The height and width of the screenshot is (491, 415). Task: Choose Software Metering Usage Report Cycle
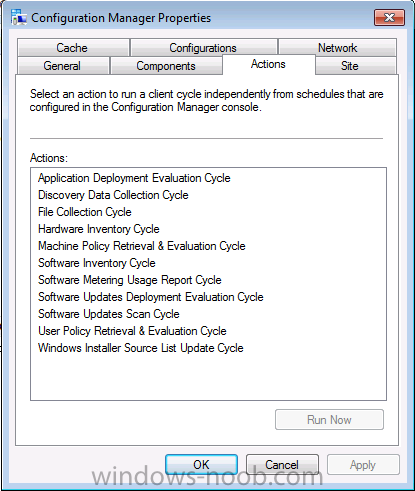click(130, 280)
